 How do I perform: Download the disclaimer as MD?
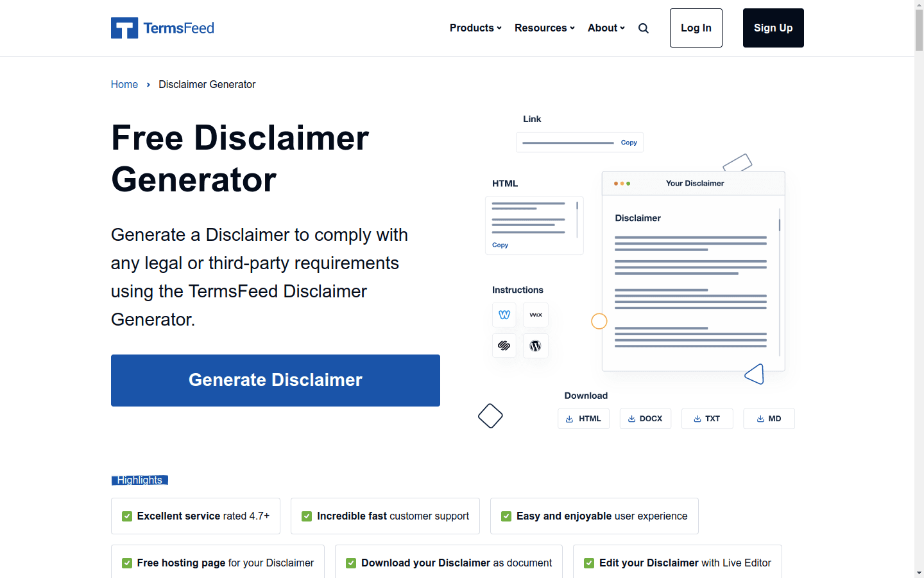(769, 418)
